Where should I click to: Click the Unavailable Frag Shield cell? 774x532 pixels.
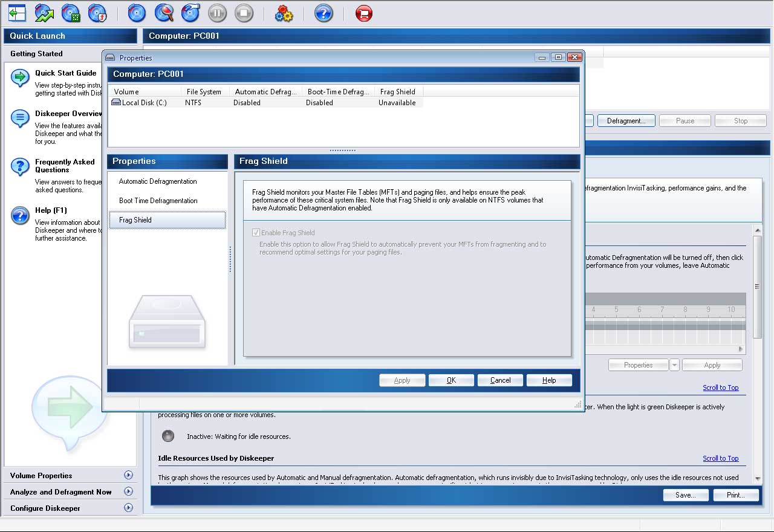[397, 103]
